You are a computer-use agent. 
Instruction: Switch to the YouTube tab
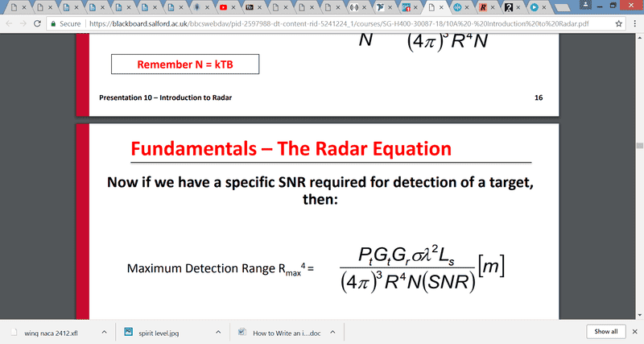point(223,7)
